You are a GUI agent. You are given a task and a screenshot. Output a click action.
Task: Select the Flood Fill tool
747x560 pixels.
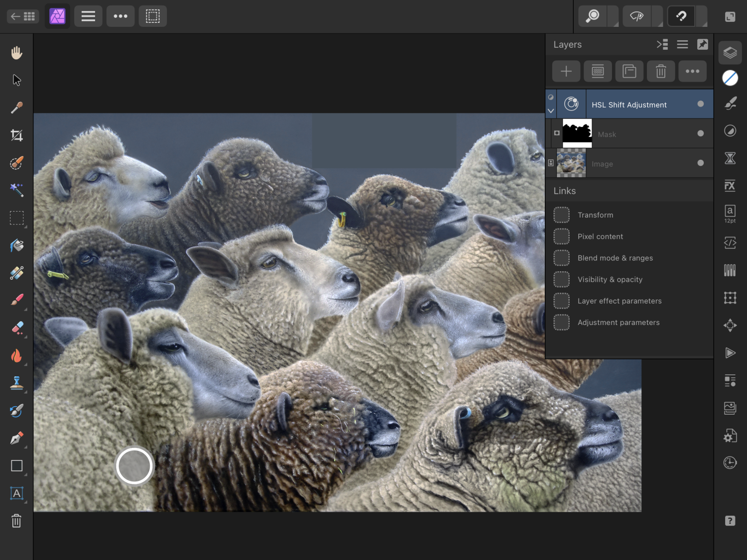(16, 245)
